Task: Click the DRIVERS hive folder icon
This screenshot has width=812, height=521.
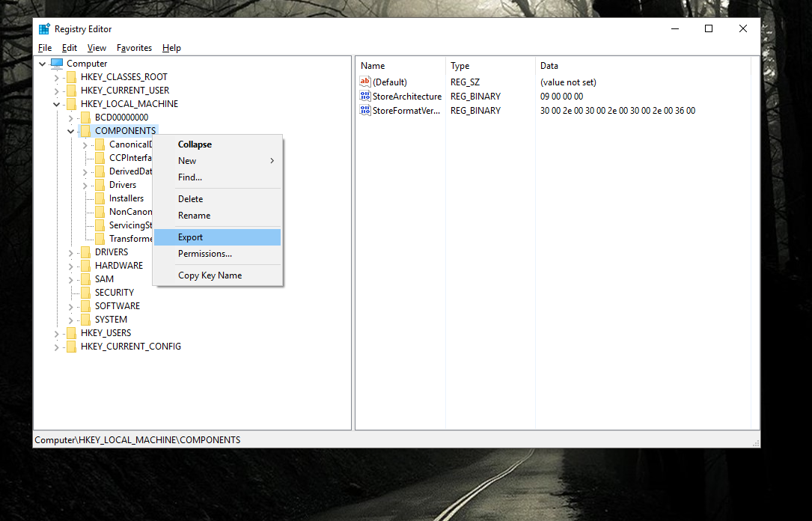Action: click(x=86, y=252)
